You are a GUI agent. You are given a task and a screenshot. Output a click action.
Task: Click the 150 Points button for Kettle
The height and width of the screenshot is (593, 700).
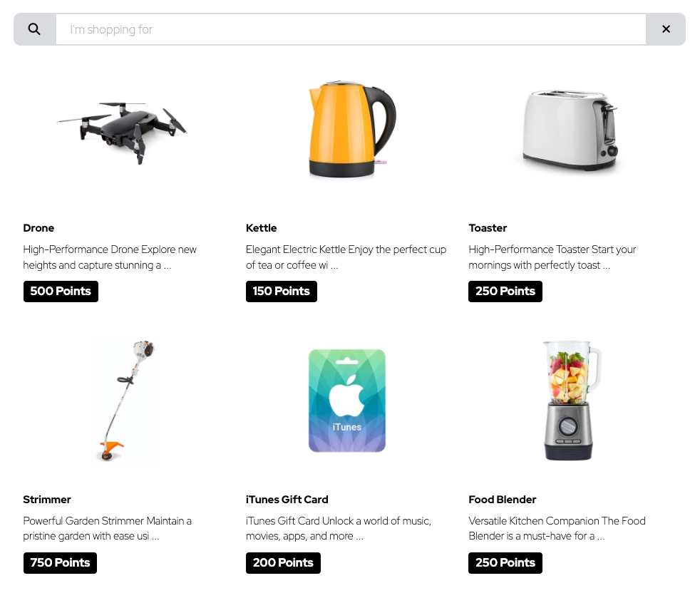click(x=282, y=291)
